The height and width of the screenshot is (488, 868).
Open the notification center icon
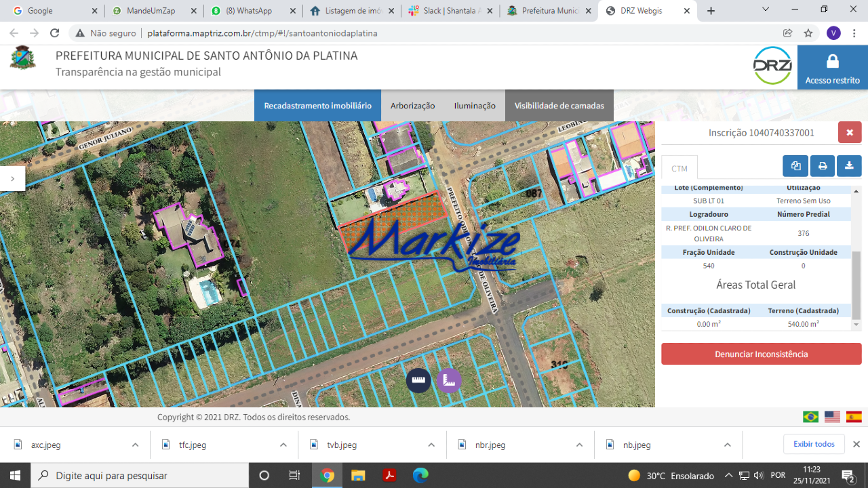(848, 475)
